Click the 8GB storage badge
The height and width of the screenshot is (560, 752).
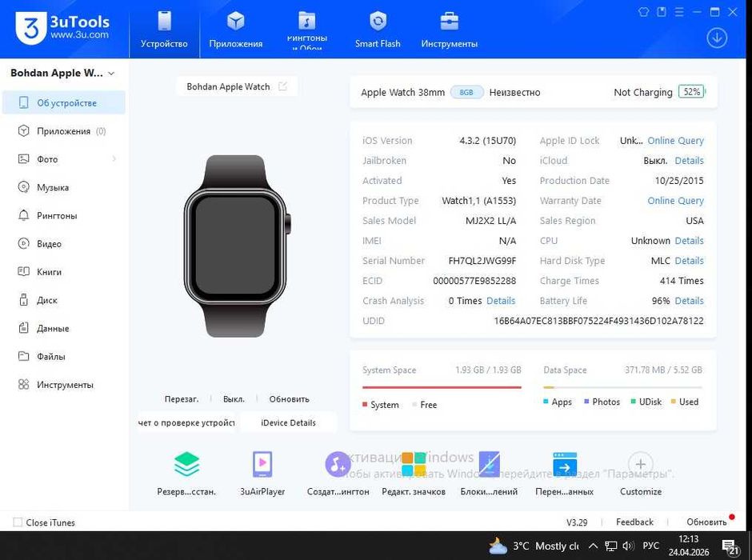tap(466, 92)
